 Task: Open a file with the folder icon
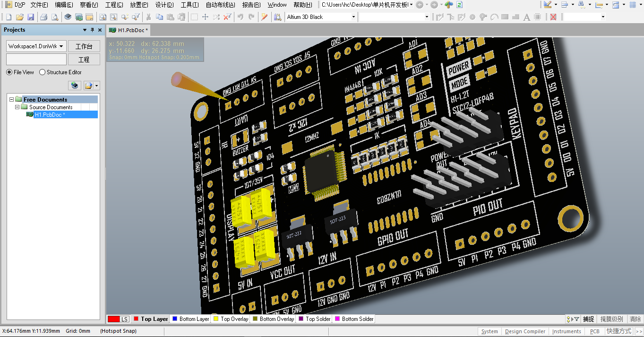pos(20,17)
